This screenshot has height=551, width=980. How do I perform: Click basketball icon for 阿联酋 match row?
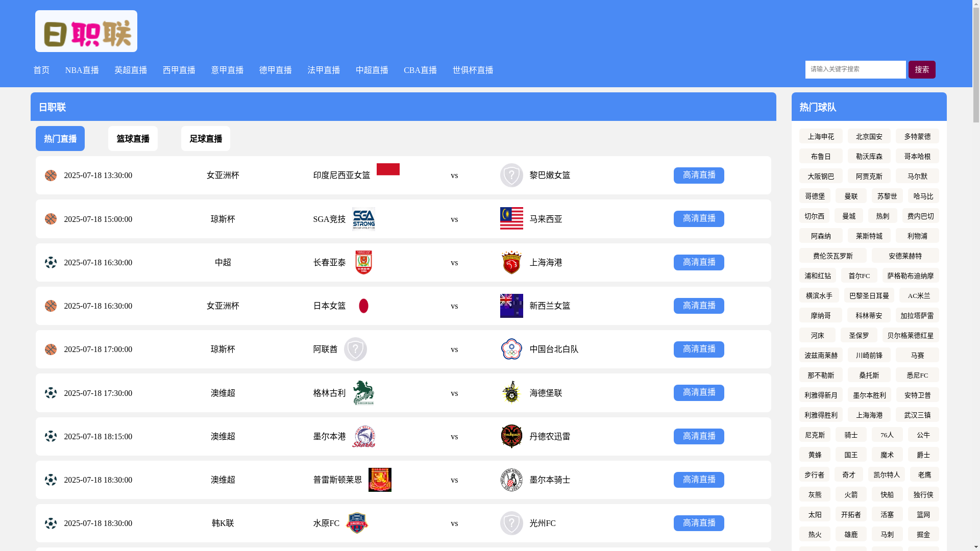[x=51, y=349]
